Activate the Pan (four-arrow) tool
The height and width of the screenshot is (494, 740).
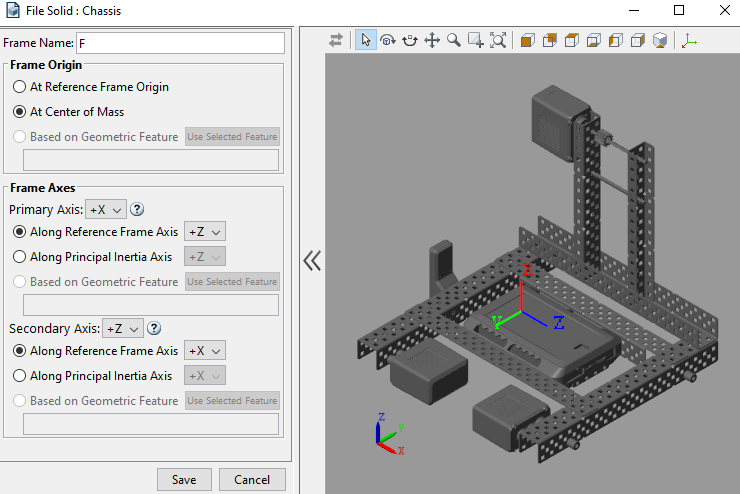432,40
